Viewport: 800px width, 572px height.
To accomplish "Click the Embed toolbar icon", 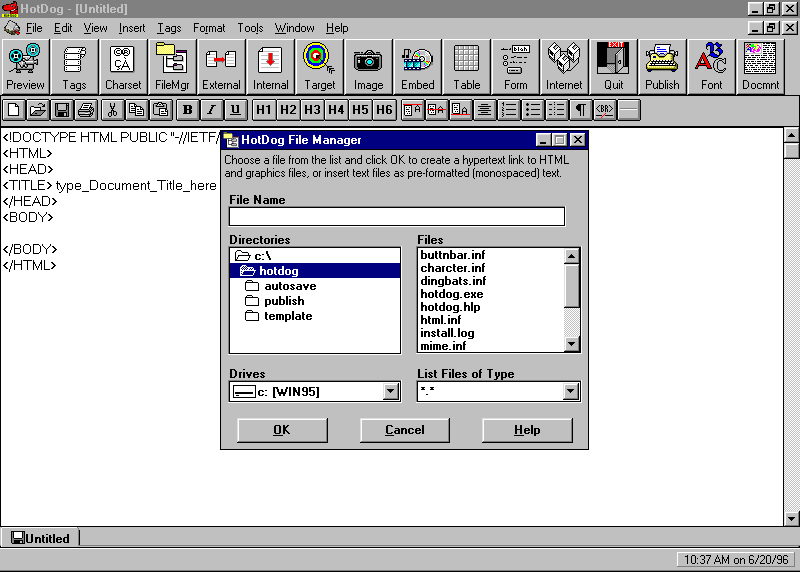I will 417,67.
